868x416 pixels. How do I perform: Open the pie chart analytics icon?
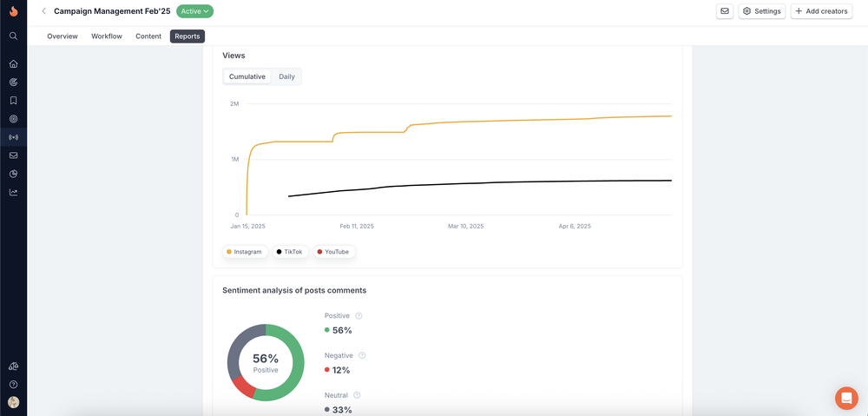[x=13, y=174]
